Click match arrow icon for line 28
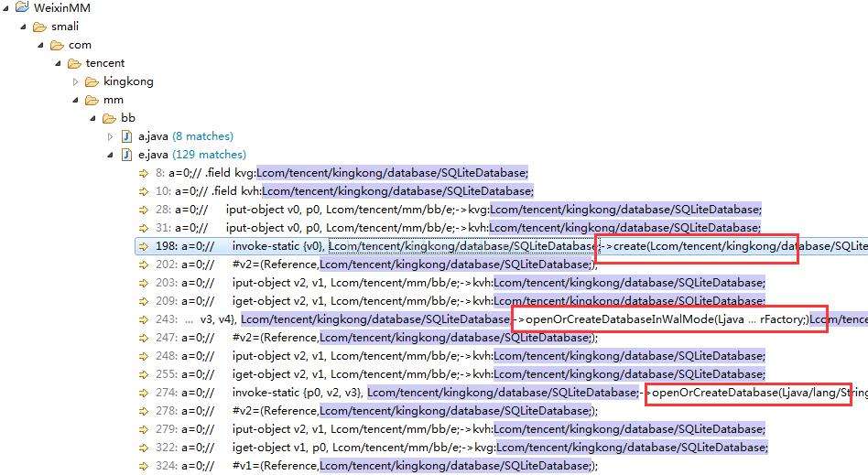The height and width of the screenshot is (475, 868). pos(144,210)
